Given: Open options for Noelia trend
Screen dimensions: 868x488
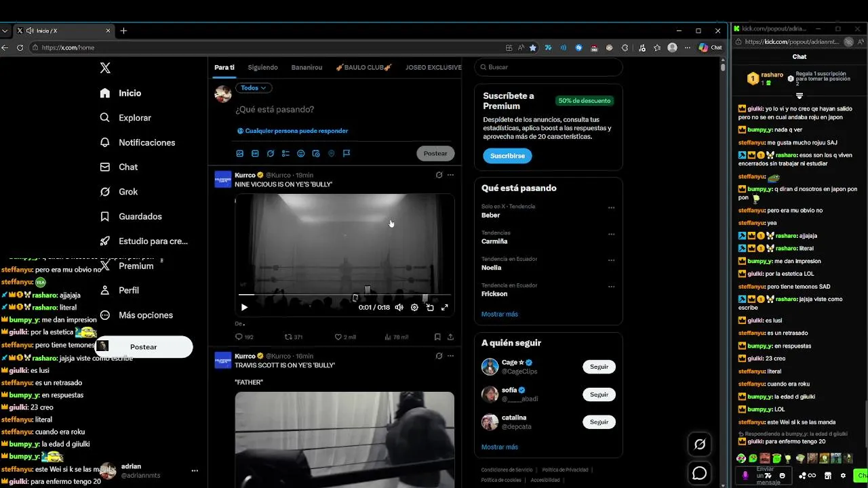Looking at the screenshot, I should (x=612, y=260).
